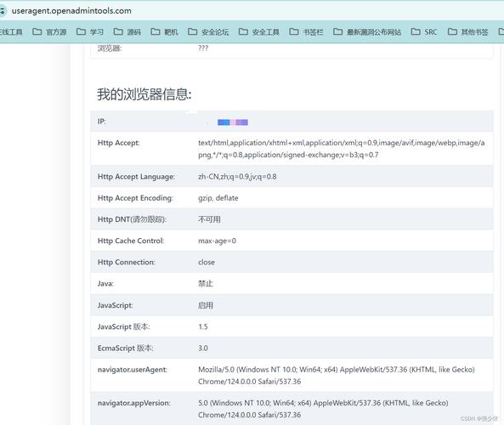
Task: Select the 3.0 EcmaScript version value
Action: coord(203,348)
